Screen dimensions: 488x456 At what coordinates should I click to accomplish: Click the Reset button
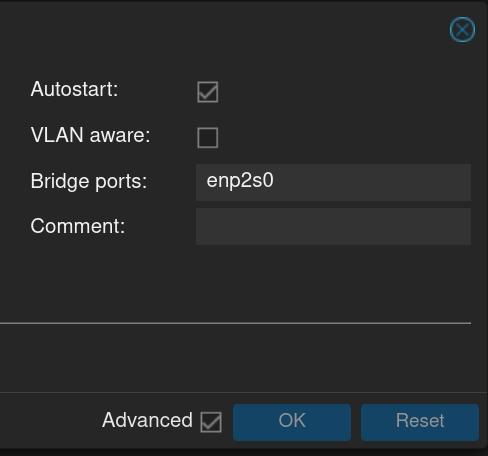point(420,422)
